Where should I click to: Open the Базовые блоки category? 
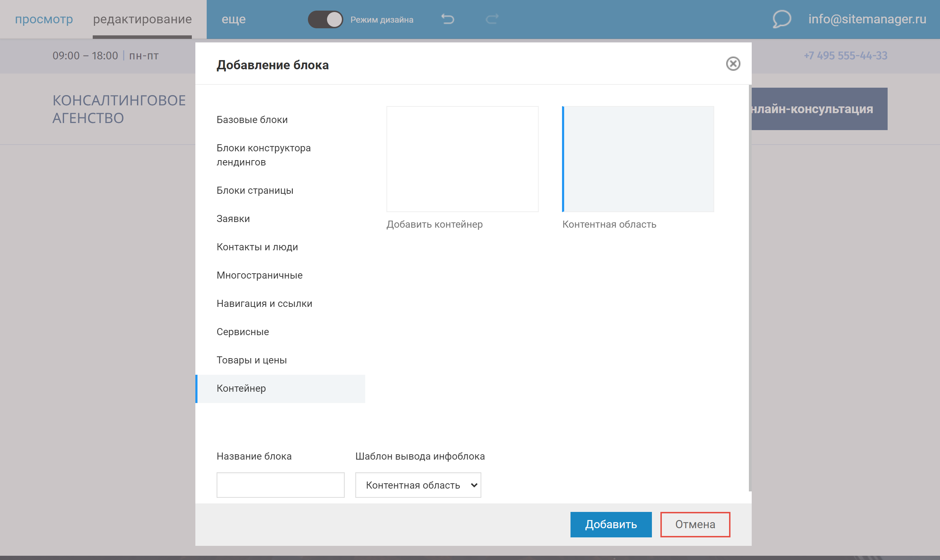point(252,119)
